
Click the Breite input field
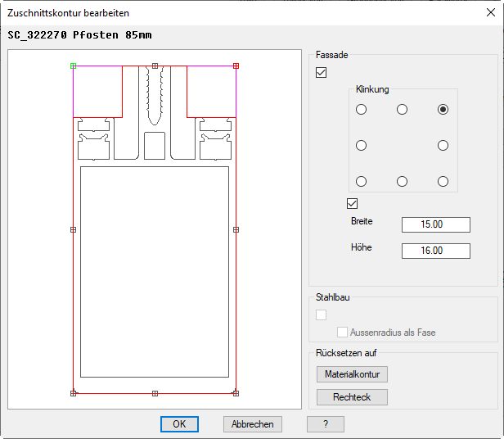point(435,225)
